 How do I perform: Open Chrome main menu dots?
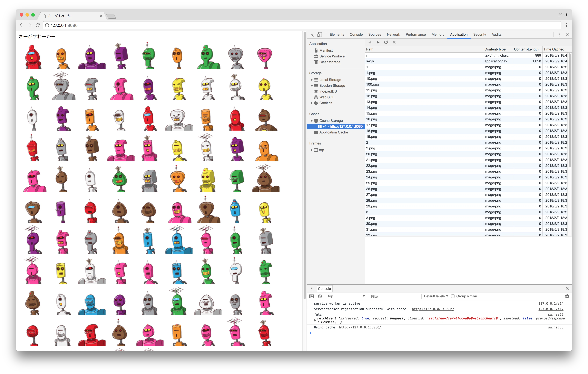[x=567, y=25]
